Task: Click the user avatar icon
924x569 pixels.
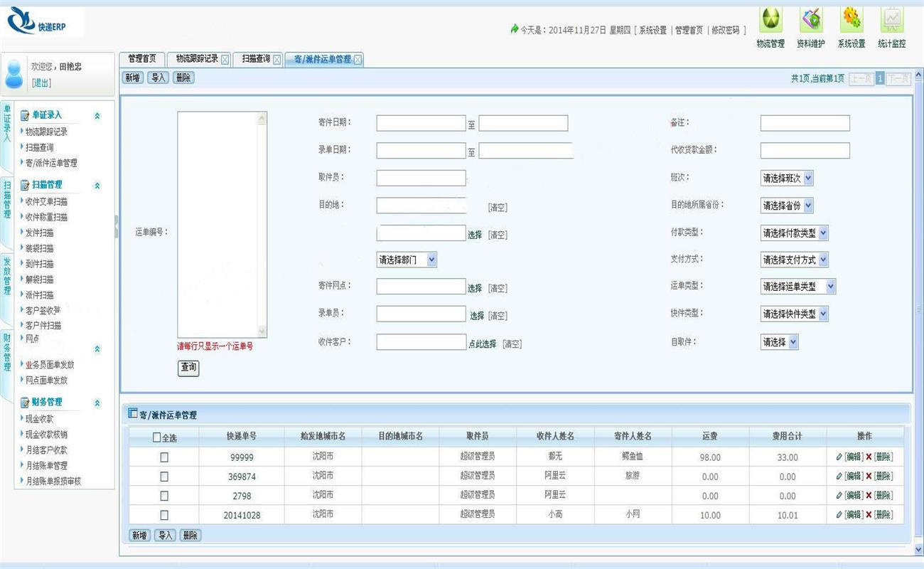Action: [x=14, y=74]
